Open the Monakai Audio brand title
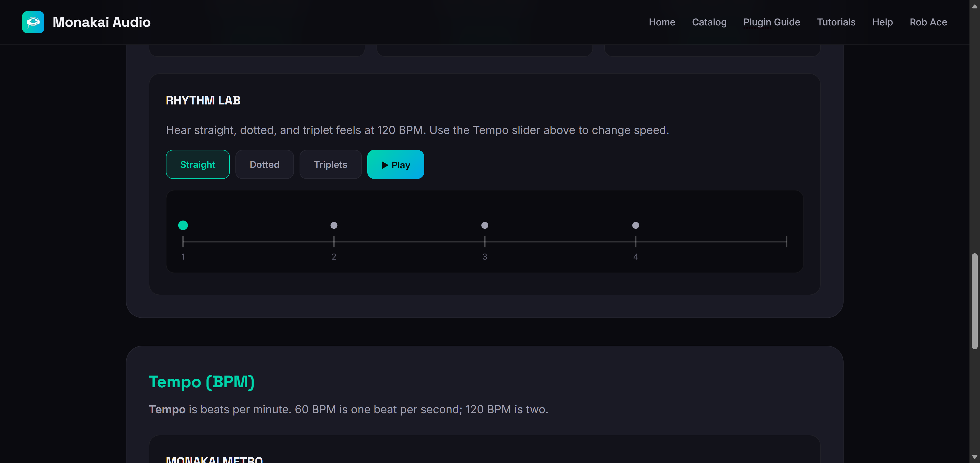The image size is (980, 463). click(102, 22)
